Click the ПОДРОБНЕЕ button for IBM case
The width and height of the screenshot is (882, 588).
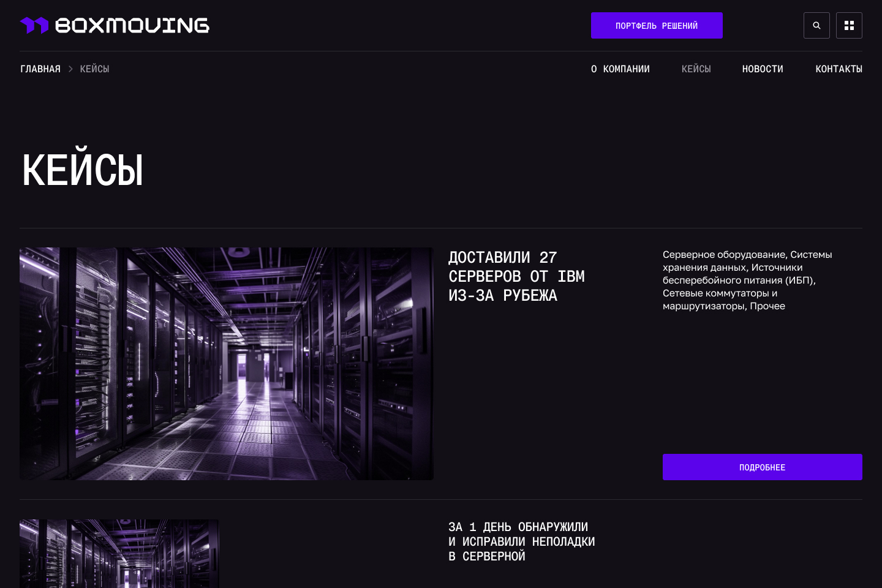pos(763,467)
